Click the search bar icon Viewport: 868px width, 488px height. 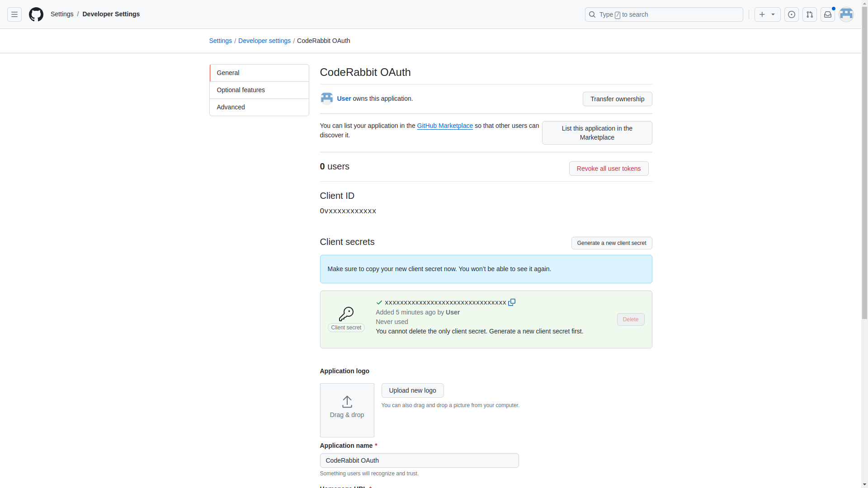pyautogui.click(x=592, y=14)
